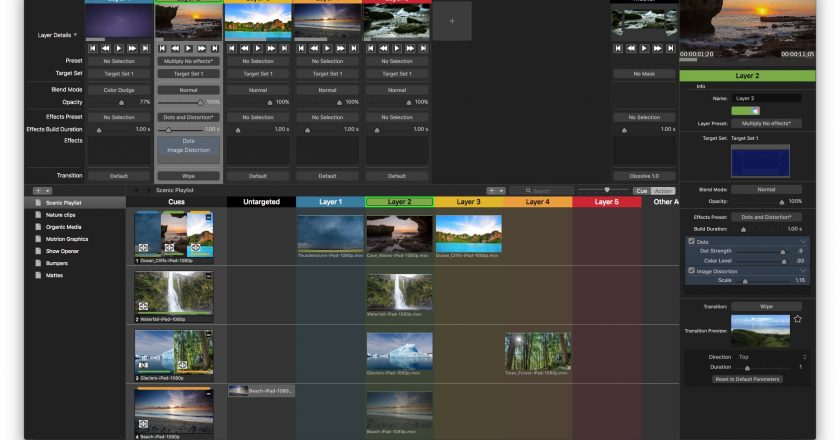Play the master column
Screen dimensions: 840x440
644,48
